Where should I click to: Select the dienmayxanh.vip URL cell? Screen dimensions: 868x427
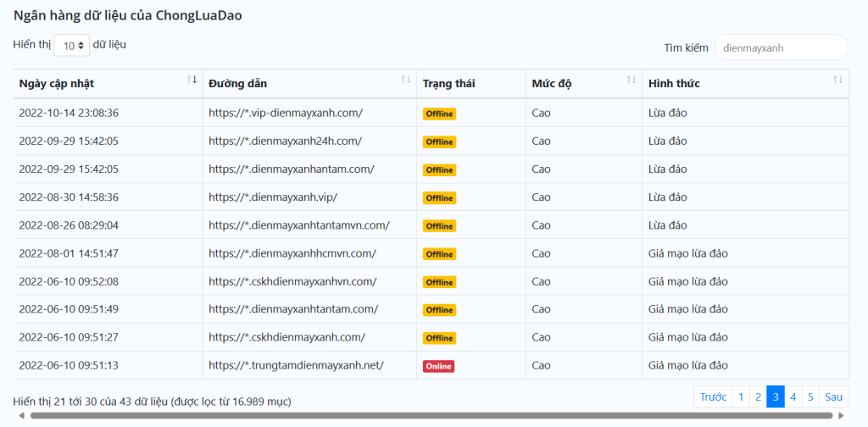(x=309, y=197)
